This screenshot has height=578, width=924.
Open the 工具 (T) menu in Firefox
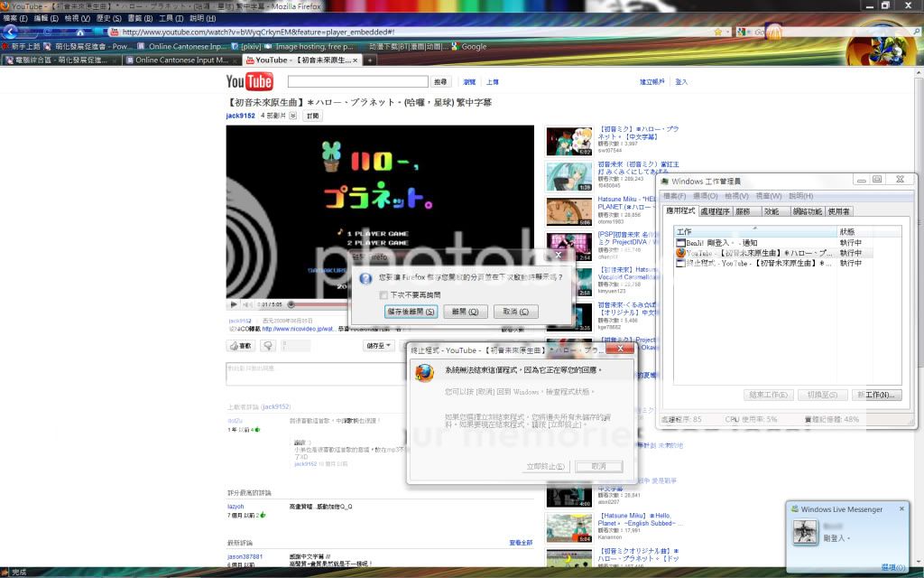(171, 18)
